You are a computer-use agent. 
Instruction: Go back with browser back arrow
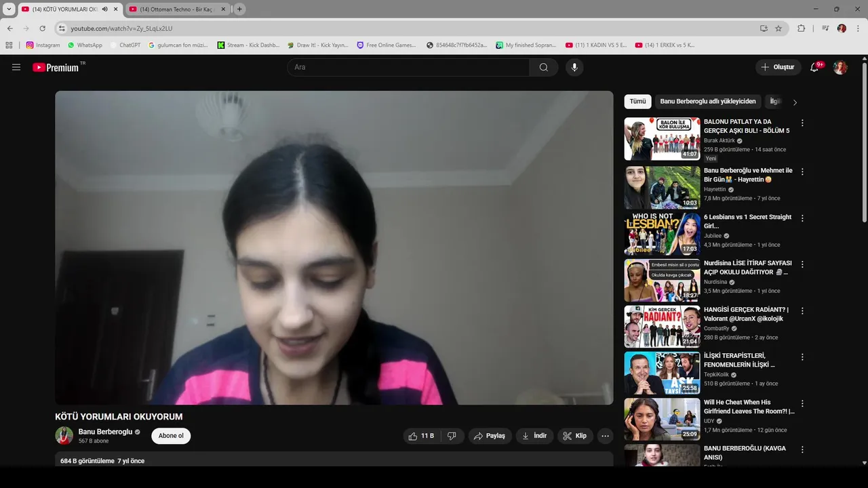pyautogui.click(x=10, y=28)
